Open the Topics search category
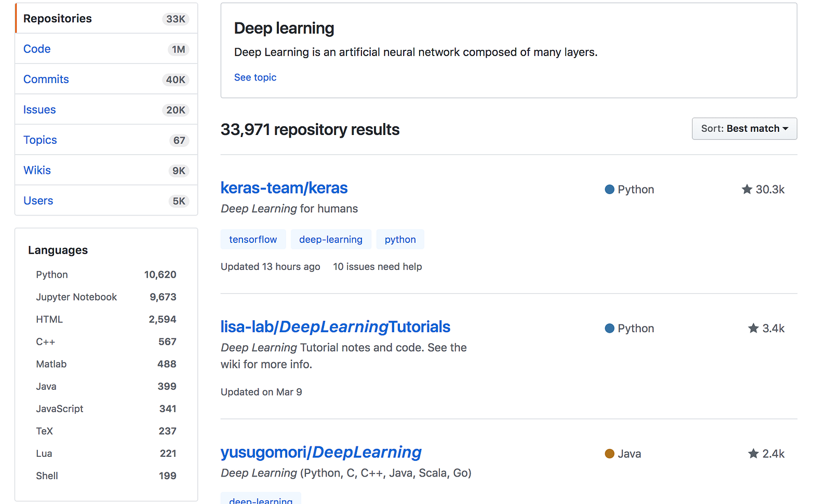 click(x=106, y=140)
